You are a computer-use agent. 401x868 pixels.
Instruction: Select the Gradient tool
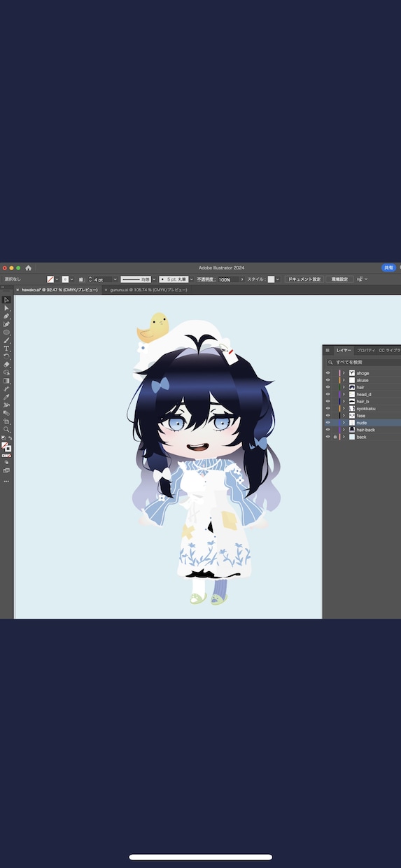click(x=6, y=381)
